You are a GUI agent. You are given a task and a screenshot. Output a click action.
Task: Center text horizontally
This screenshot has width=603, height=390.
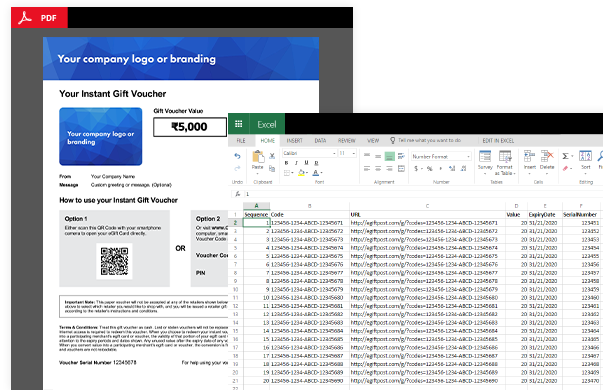tap(378, 168)
